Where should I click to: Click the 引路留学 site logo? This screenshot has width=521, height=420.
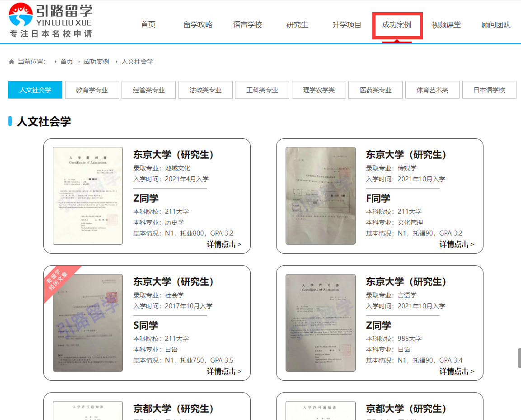tap(51, 20)
